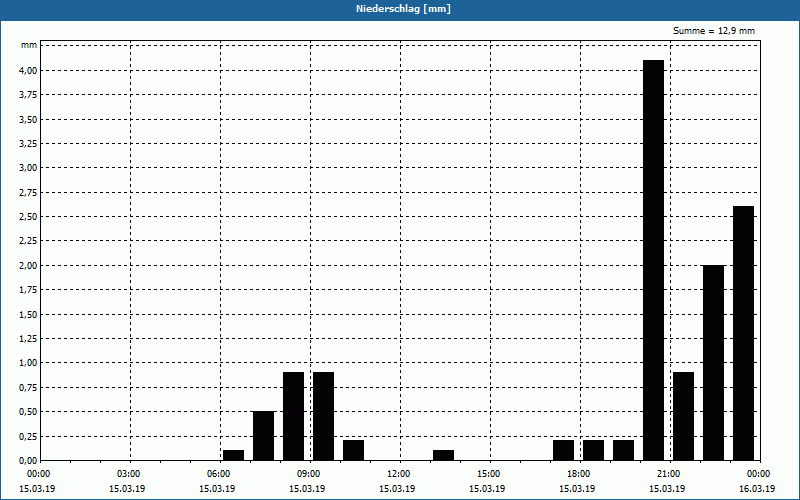Click the 2,25 y-axis value
The height and width of the screenshot is (500, 800).
pos(28,241)
